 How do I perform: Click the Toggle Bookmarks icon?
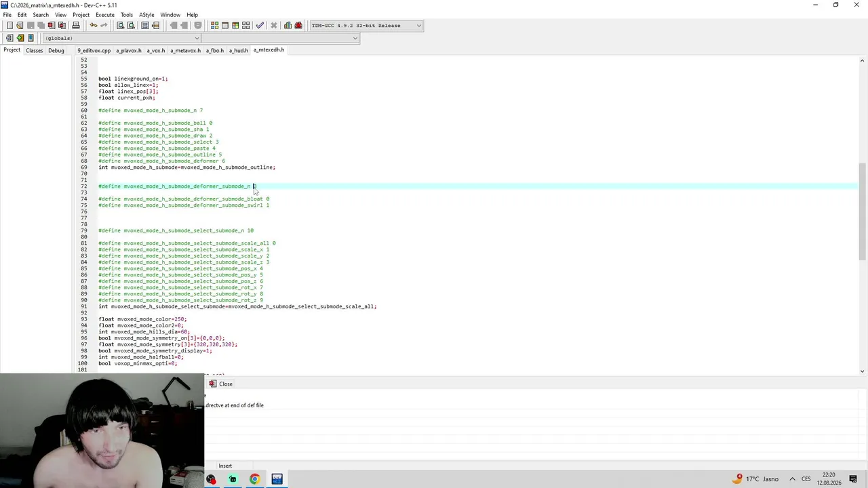(20, 38)
